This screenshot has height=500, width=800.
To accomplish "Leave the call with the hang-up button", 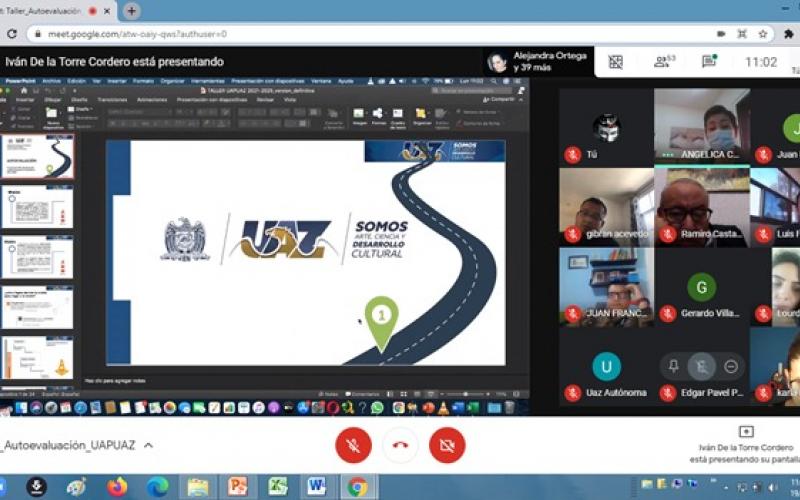I will pyautogui.click(x=400, y=445).
